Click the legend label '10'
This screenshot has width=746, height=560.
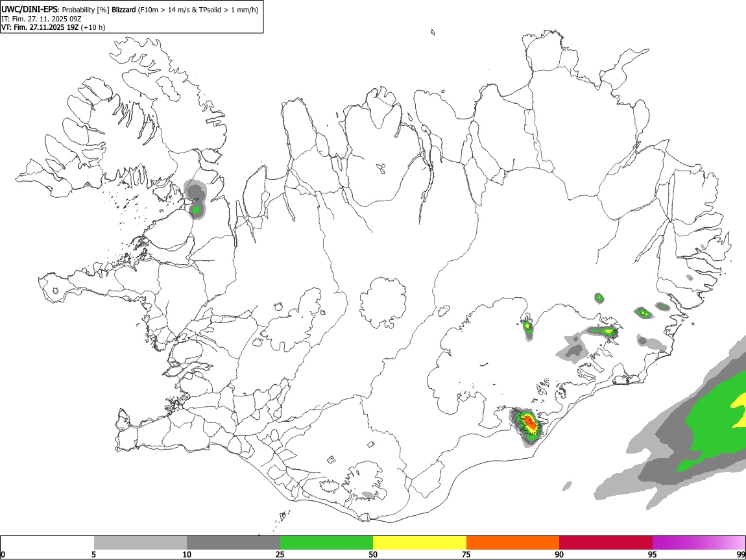click(x=187, y=554)
